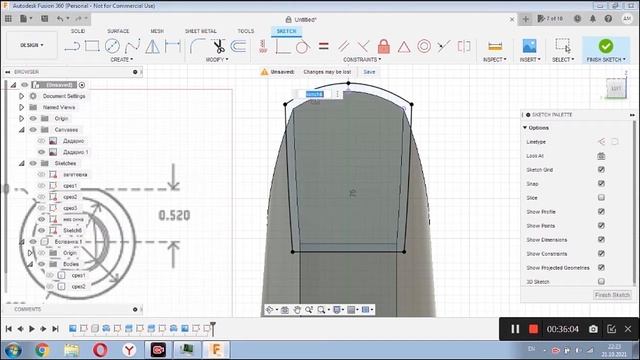Toggle visibility eye of Canvases folder
Viewport: 640px width, 360px height.
pos(33,130)
